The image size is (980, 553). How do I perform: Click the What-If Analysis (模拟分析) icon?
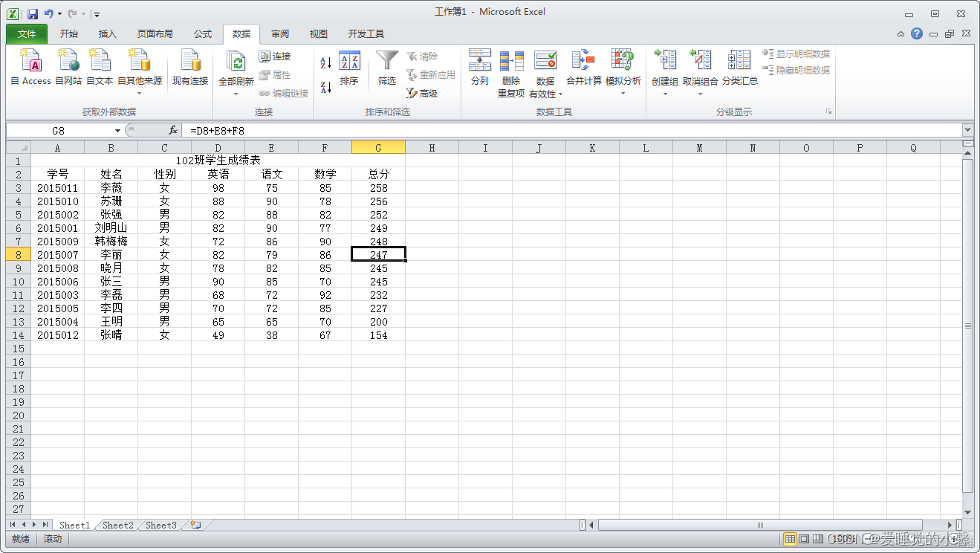(x=623, y=61)
